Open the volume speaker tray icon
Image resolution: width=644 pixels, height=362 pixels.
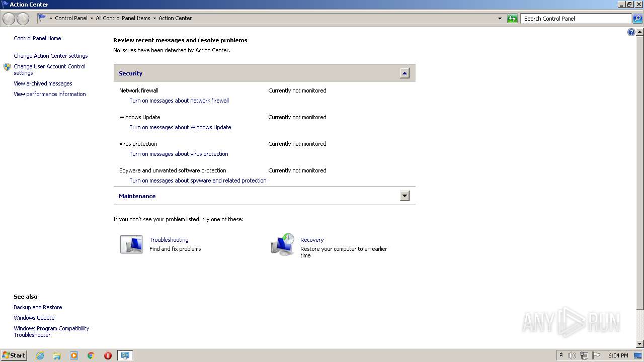[x=572, y=355]
